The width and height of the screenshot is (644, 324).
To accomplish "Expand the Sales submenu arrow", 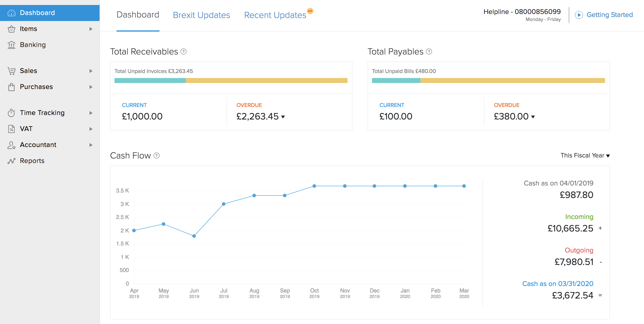I will click(x=91, y=71).
